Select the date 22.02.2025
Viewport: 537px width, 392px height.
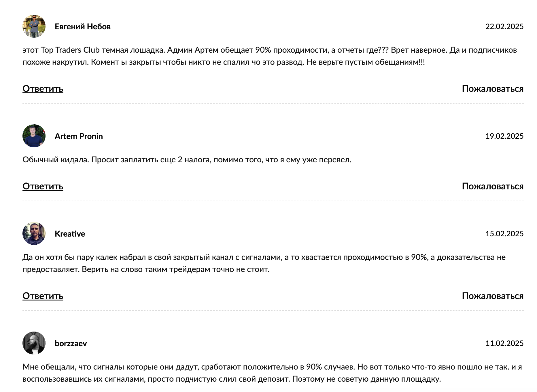click(504, 26)
